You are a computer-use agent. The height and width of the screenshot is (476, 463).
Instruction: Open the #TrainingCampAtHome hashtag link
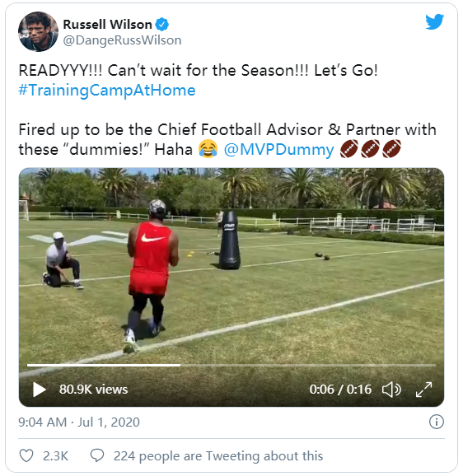point(107,90)
